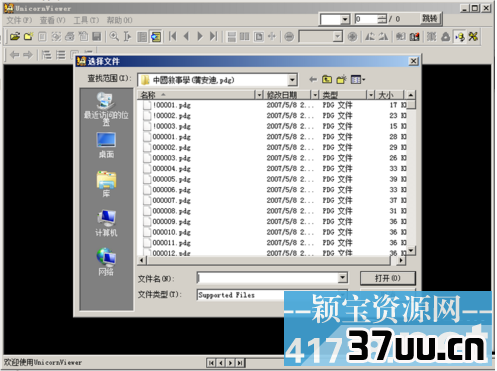Image resolution: width=497 pixels, height=371 pixels.
Task: Open Computer (计算机) in dialog sidebar
Action: click(x=106, y=223)
